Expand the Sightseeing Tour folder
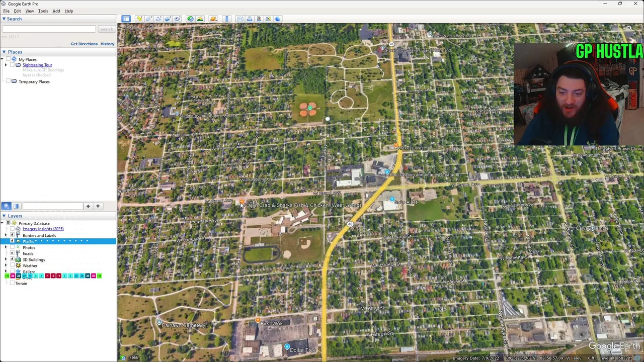This screenshot has height=362, width=644. pos(6,65)
